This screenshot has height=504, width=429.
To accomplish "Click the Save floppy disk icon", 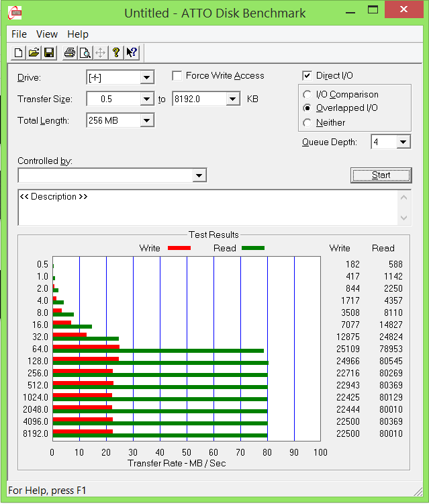I will (48, 52).
